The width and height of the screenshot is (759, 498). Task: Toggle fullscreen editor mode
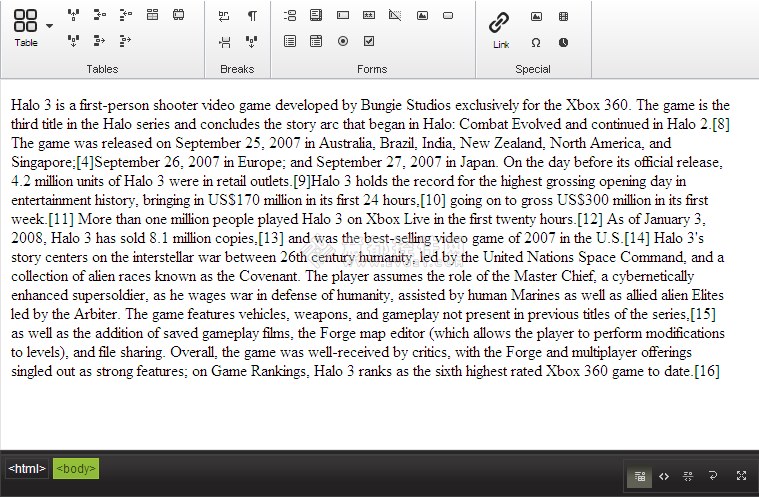pos(741,475)
